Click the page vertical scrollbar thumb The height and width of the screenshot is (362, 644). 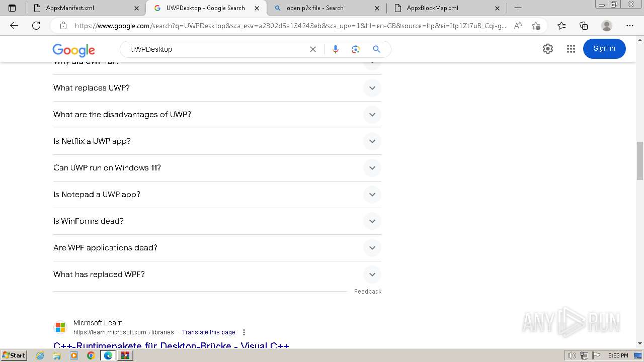pos(640,161)
